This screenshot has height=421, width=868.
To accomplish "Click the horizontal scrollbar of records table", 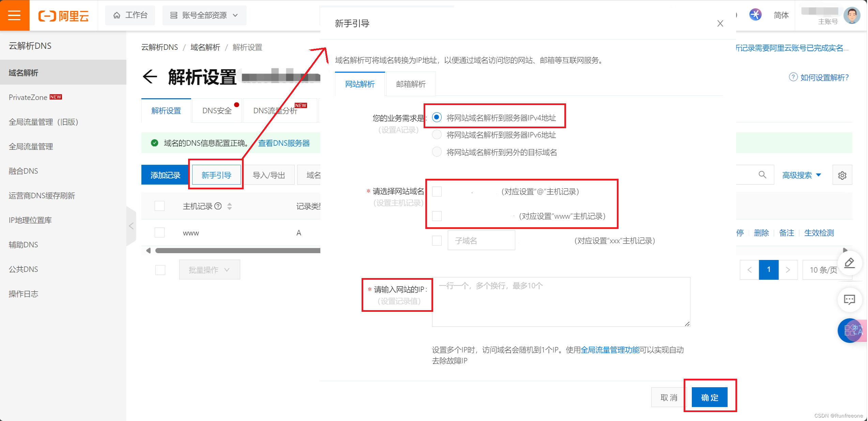I will 238,250.
